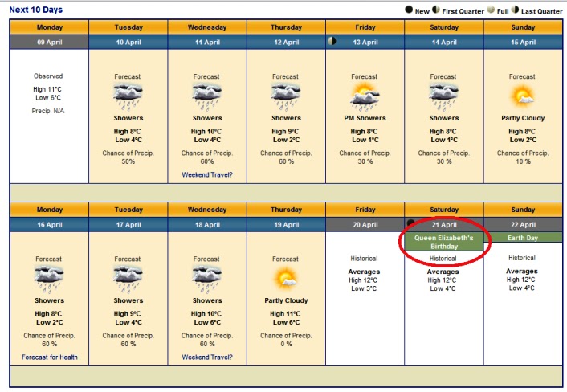Select the 10 April date header
The height and width of the screenshot is (392, 567).
[128, 42]
